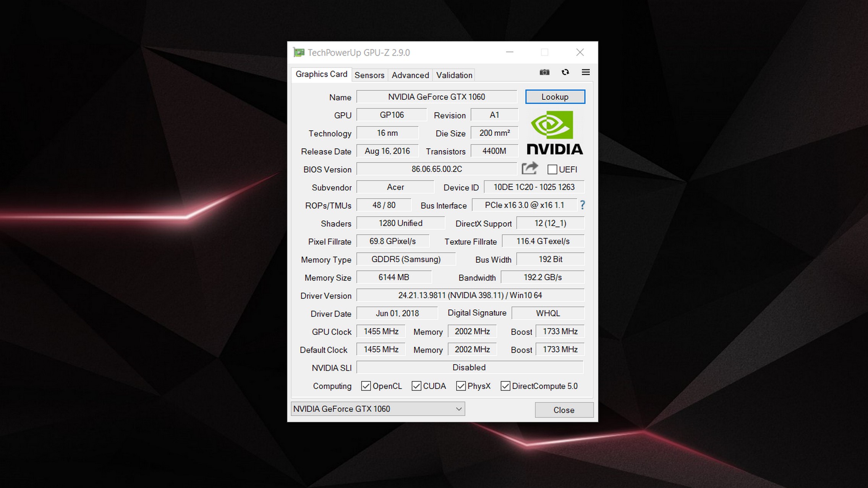
Task: Click the TechPowerUp GPU-Z 2.9.0 title text
Action: click(359, 53)
